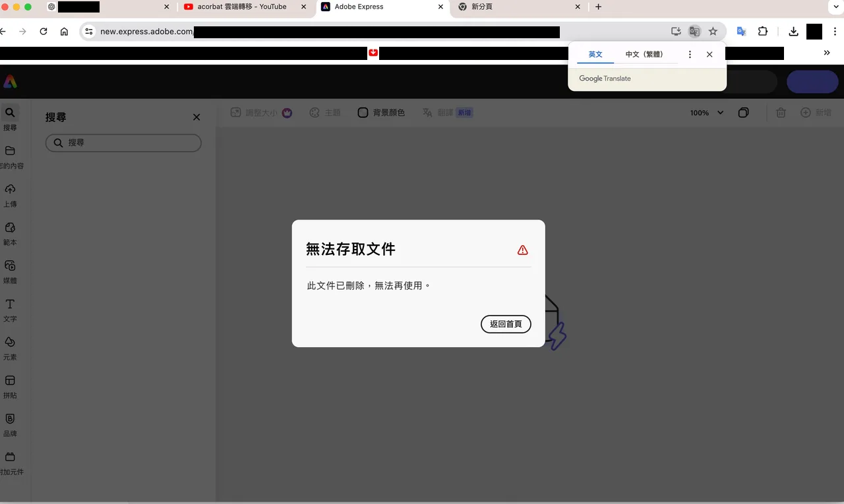The image size is (844, 504).
Task: Open the Add-ons (附加元件) sidebar panel
Action: tap(10, 462)
